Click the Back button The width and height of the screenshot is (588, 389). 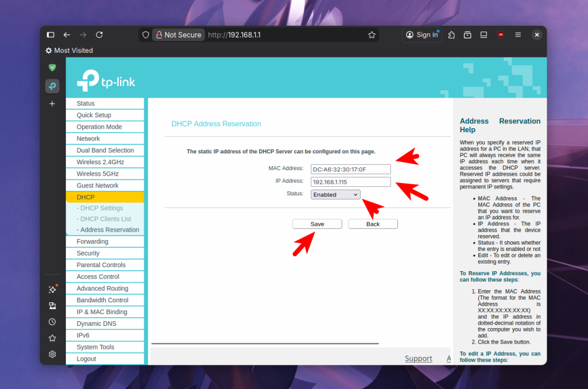point(373,224)
